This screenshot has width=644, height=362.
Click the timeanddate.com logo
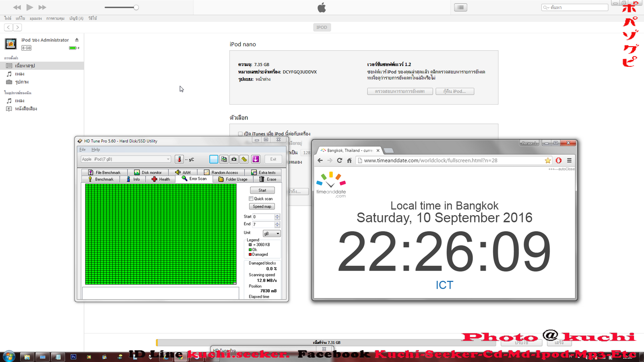[331, 185]
